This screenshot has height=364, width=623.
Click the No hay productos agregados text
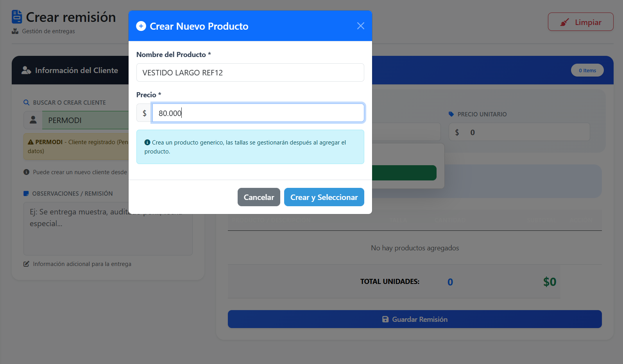(415, 248)
